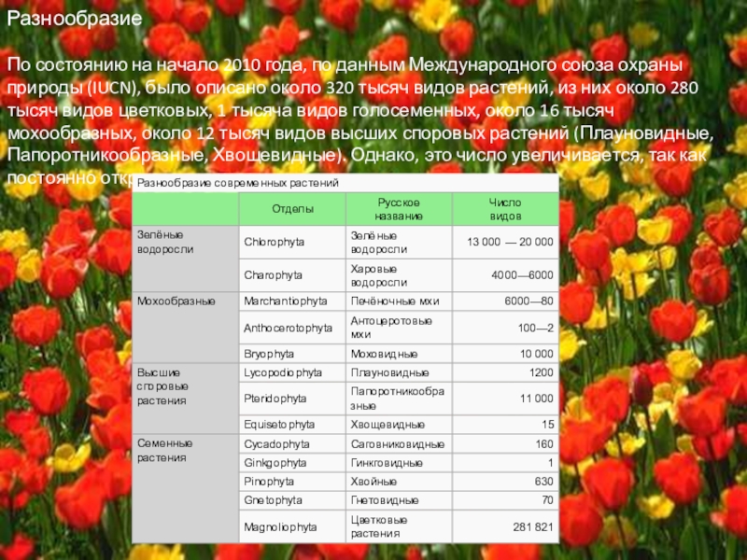Select the 'Bryophyta' row cell
This screenshot has width=747, height=560.
[x=269, y=355]
